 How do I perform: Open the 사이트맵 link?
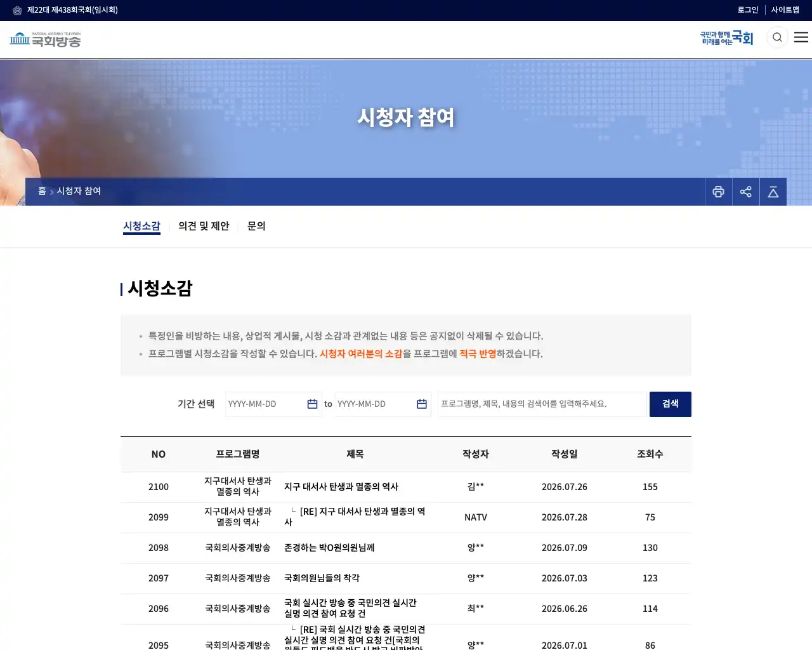pyautogui.click(x=785, y=10)
